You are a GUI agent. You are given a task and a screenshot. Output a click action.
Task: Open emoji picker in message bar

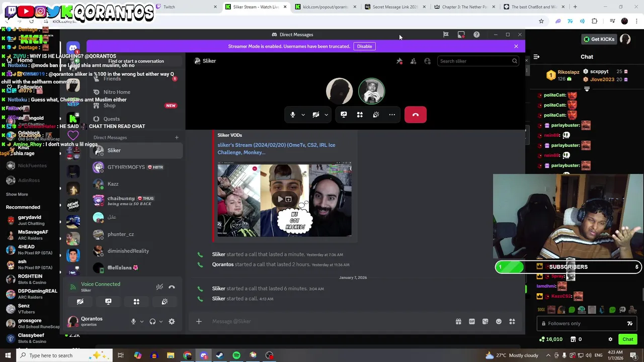click(x=499, y=321)
